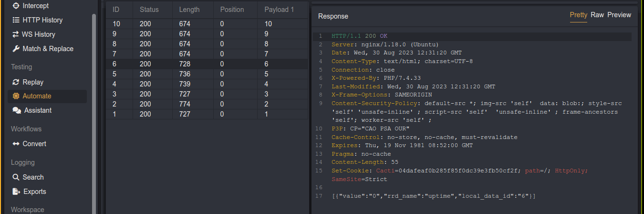Screen dimensions: 644x214
Task: Click the Assistant chat bubbles icon
Action: click(16, 110)
